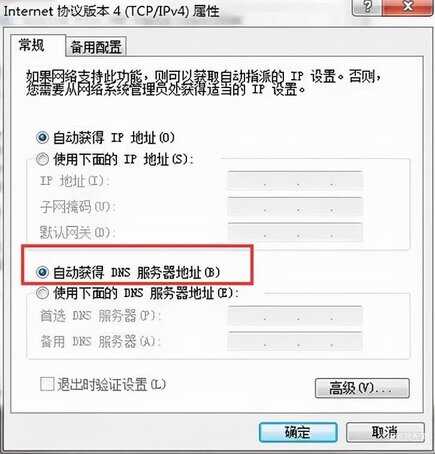Click the help question mark icon
Image resolution: width=435 pixels, height=454 pixels.
[x=367, y=7]
